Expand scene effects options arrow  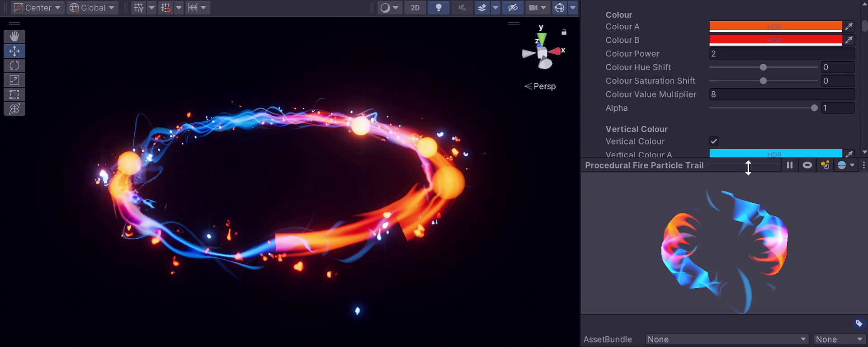point(495,8)
